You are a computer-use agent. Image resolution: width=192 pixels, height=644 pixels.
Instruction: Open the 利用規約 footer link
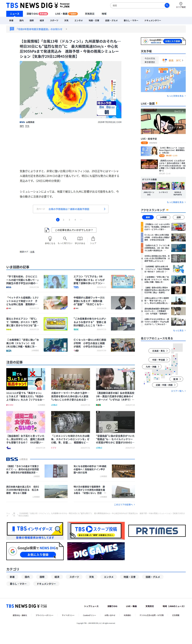(x=127, y=615)
